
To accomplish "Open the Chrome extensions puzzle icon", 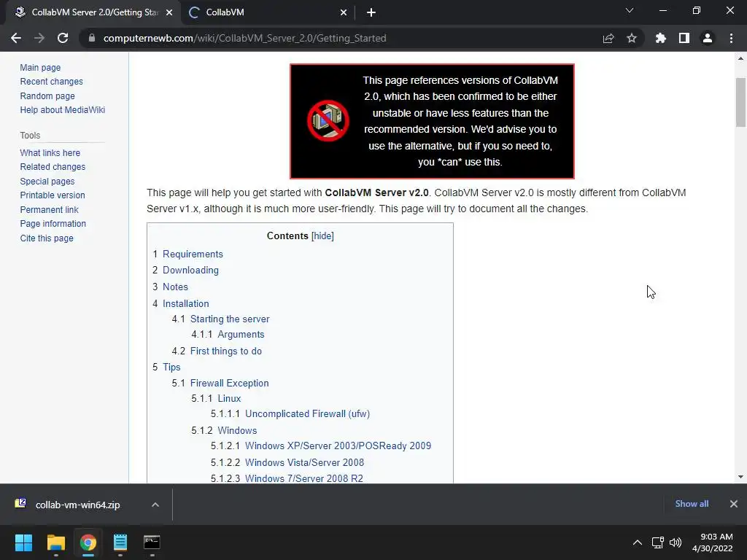I will pyautogui.click(x=661, y=38).
